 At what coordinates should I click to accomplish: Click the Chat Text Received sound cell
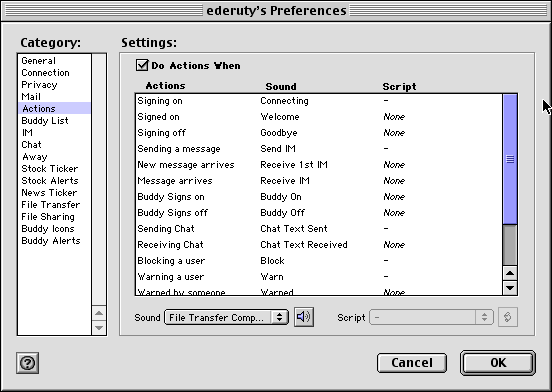pos(304,245)
